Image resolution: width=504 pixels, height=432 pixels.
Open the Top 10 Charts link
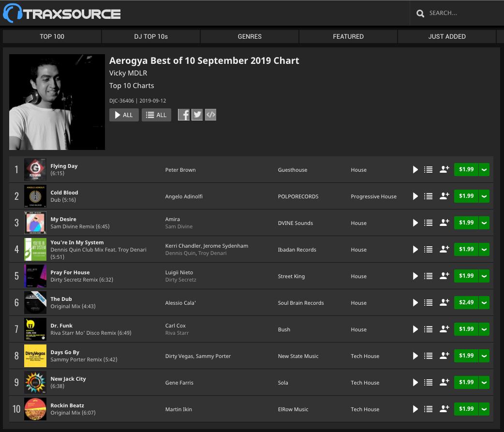point(132,86)
